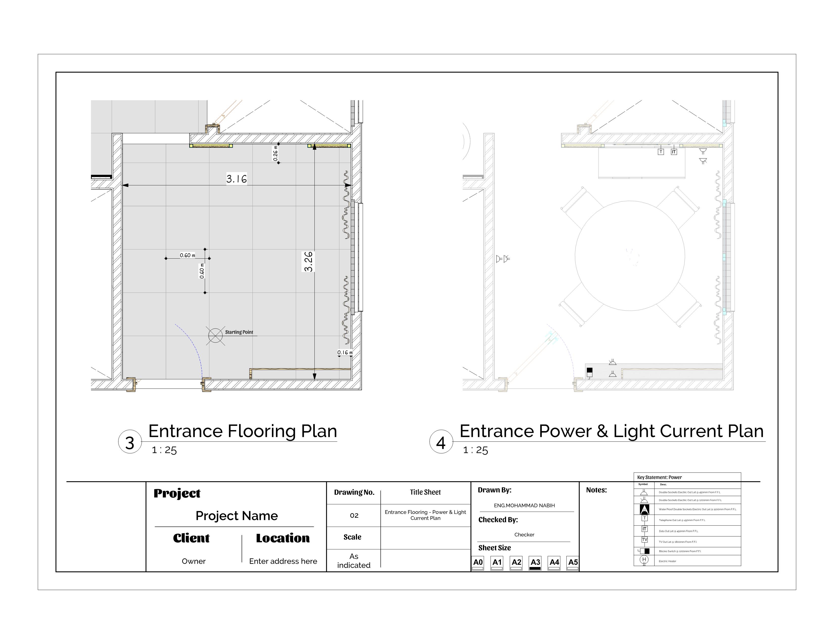Click the Starting Point crosshair symbol
Screen dimensions: 834x644
click(x=215, y=336)
